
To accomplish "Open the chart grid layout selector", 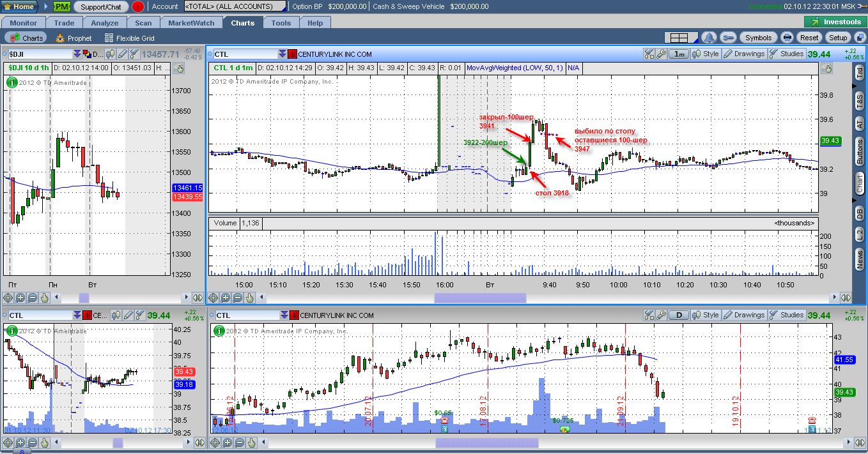I will tap(681, 38).
